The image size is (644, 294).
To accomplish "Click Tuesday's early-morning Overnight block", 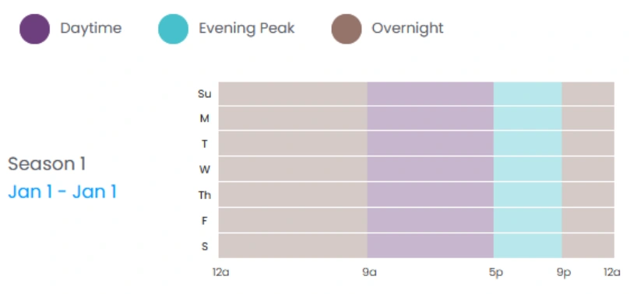I will [293, 144].
